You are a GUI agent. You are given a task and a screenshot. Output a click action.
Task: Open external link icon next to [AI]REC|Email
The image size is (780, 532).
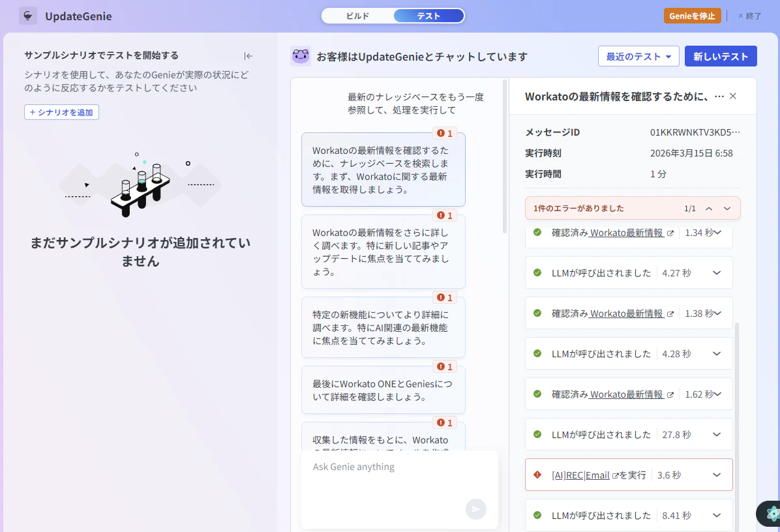616,476
